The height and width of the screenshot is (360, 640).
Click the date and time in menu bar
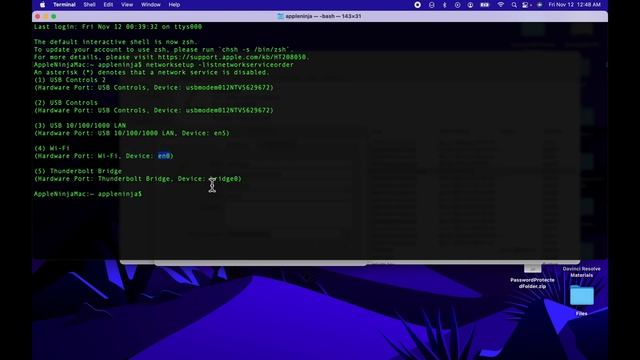574,5
